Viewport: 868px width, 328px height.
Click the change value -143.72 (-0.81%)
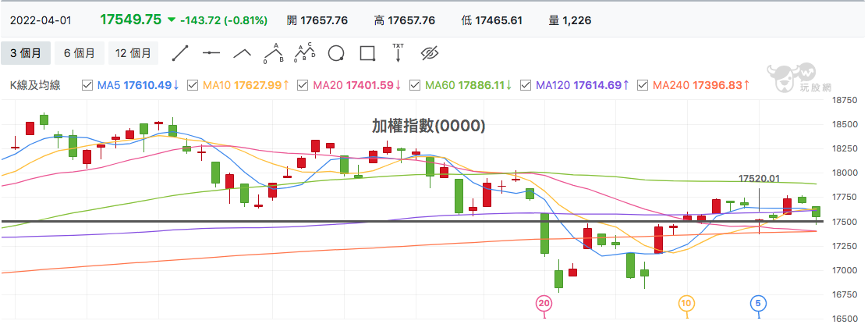pyautogui.click(x=224, y=20)
